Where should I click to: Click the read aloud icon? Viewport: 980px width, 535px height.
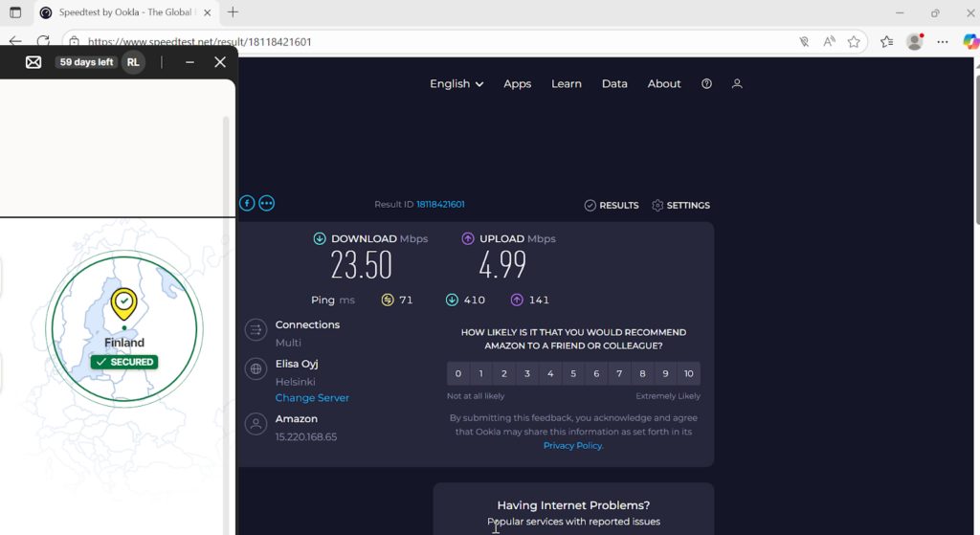829,42
